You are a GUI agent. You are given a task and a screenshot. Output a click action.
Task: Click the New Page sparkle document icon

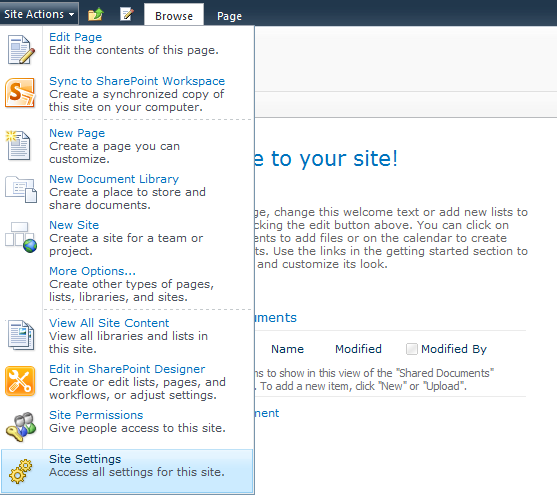(18, 146)
